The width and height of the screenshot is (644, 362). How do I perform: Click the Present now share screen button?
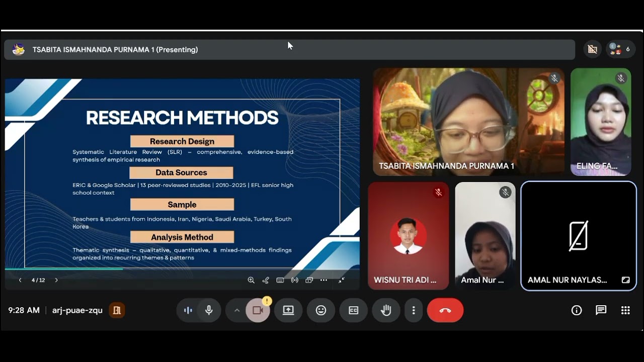[x=288, y=310]
